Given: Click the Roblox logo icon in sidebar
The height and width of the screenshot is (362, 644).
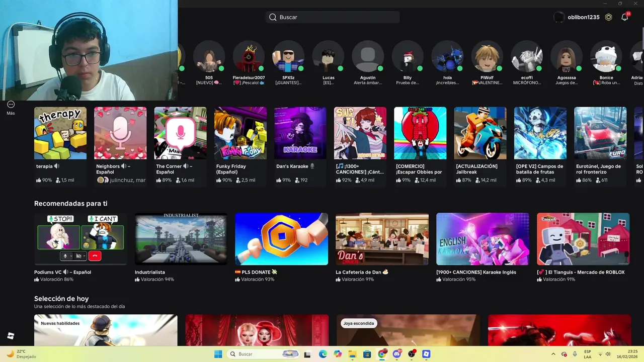Looking at the screenshot, I should point(11,336).
